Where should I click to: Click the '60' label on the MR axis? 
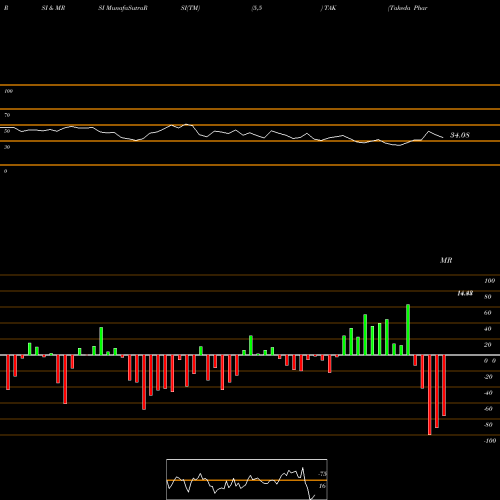pyautogui.click(x=488, y=313)
